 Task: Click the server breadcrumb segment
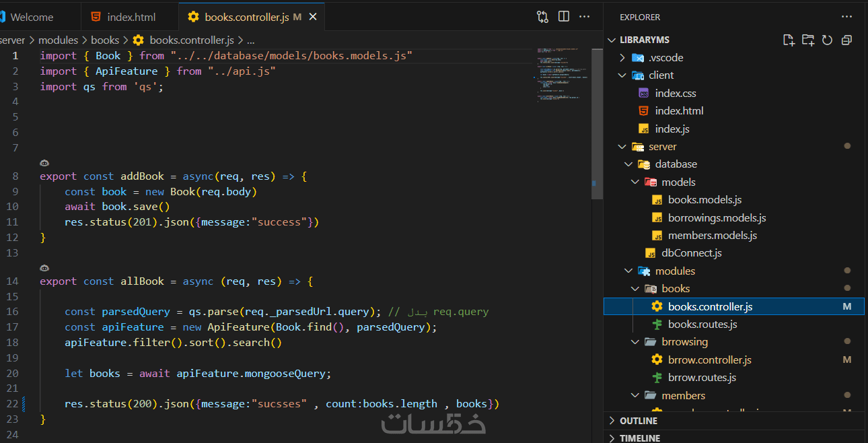[12, 40]
